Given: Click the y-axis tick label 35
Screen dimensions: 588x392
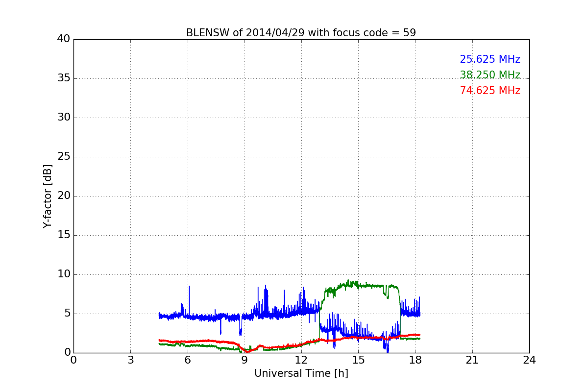Looking at the screenshot, I should (x=64, y=78).
